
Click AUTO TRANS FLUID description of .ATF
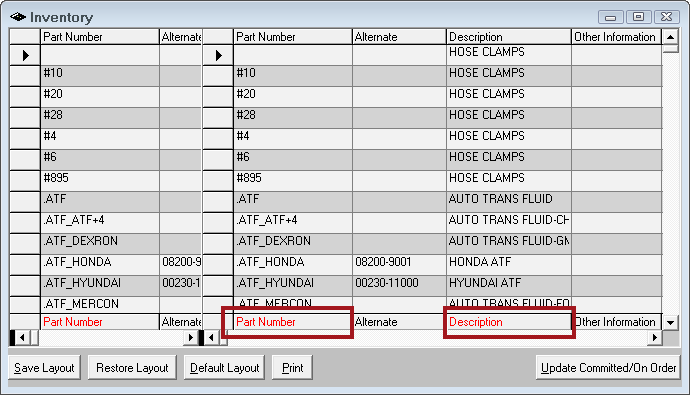(509, 202)
